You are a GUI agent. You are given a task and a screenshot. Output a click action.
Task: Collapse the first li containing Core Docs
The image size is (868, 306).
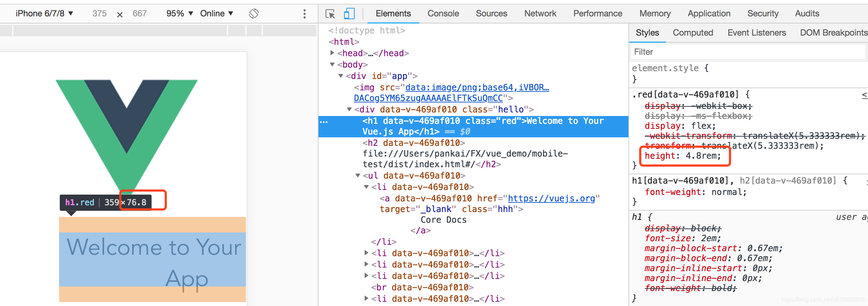pyautogui.click(x=366, y=187)
